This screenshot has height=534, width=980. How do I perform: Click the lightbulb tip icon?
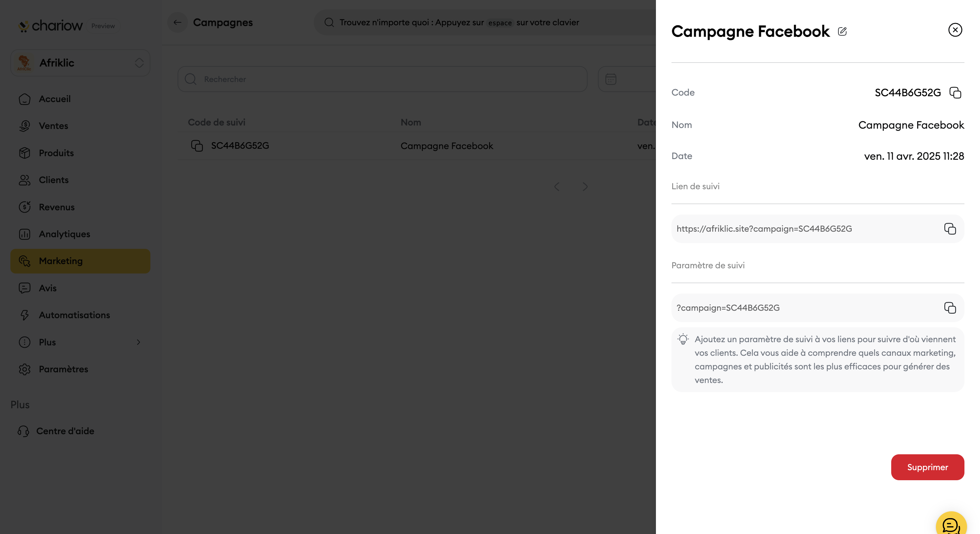point(683,339)
